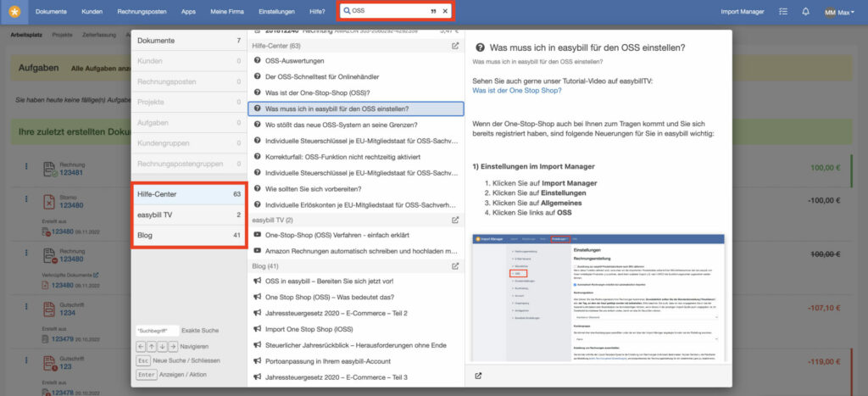Click the Gutschrift 1234 document icon
Screen dimensions: 868x396
pos(50,309)
